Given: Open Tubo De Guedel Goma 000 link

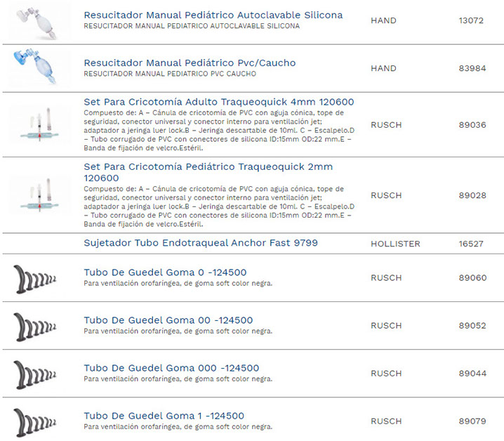Looking at the screenshot, I should tap(171, 368).
